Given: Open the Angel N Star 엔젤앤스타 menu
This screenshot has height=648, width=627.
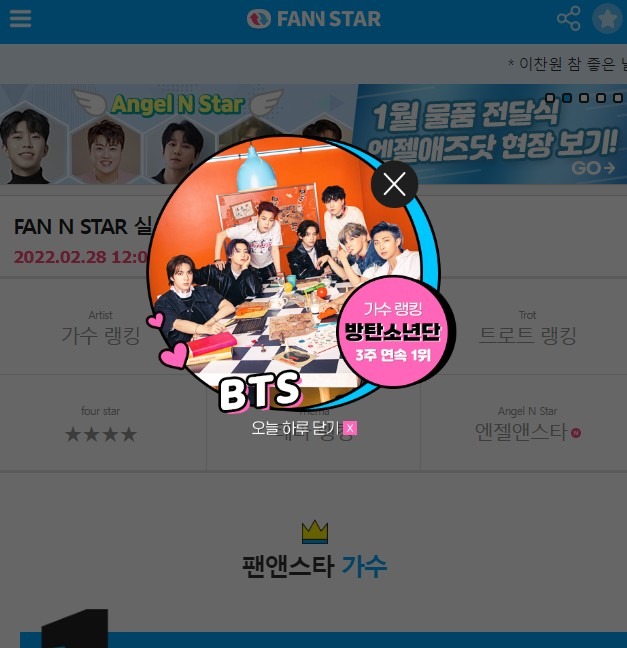Looking at the screenshot, I should [x=527, y=424].
